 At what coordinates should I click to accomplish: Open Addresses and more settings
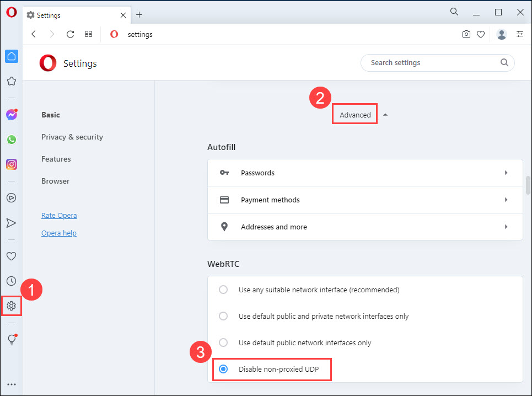click(365, 227)
